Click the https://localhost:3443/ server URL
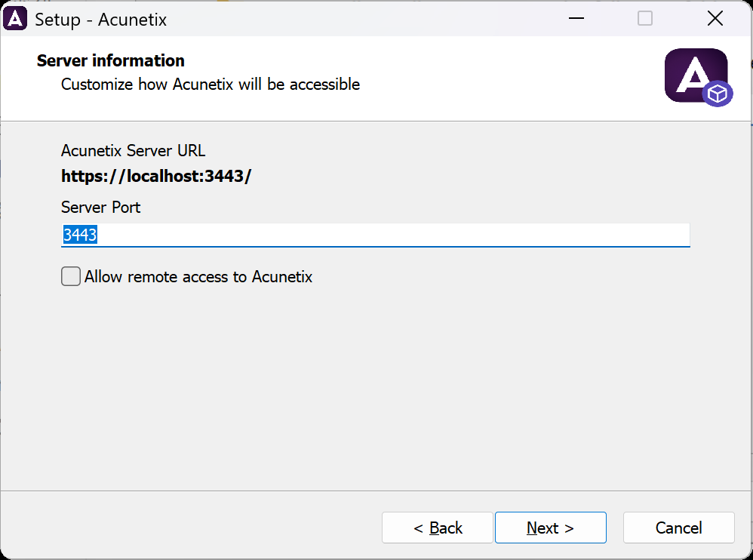Screen dimensions: 753x560 (156, 176)
